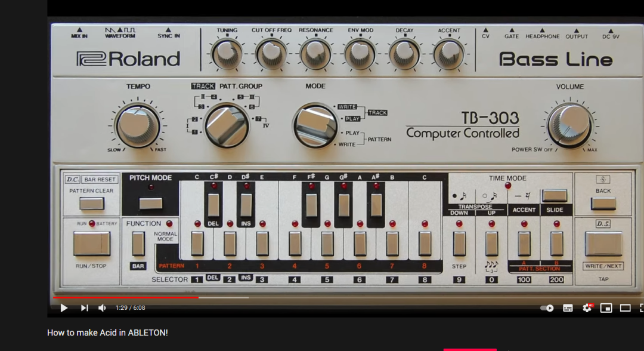This screenshot has height=351, width=644.
Task: Click the ACCENT button beside SLIDE
Action: (x=524, y=244)
